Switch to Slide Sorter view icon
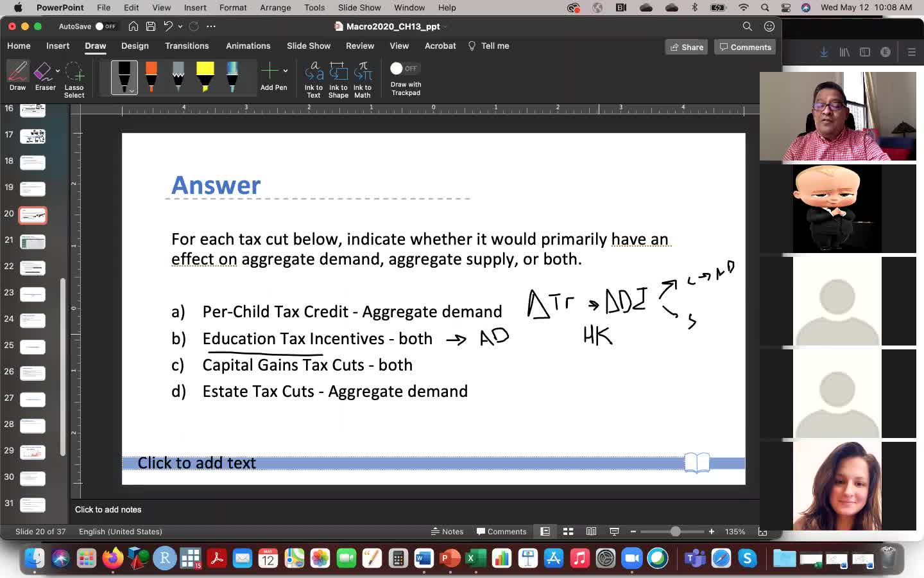 [x=568, y=532]
